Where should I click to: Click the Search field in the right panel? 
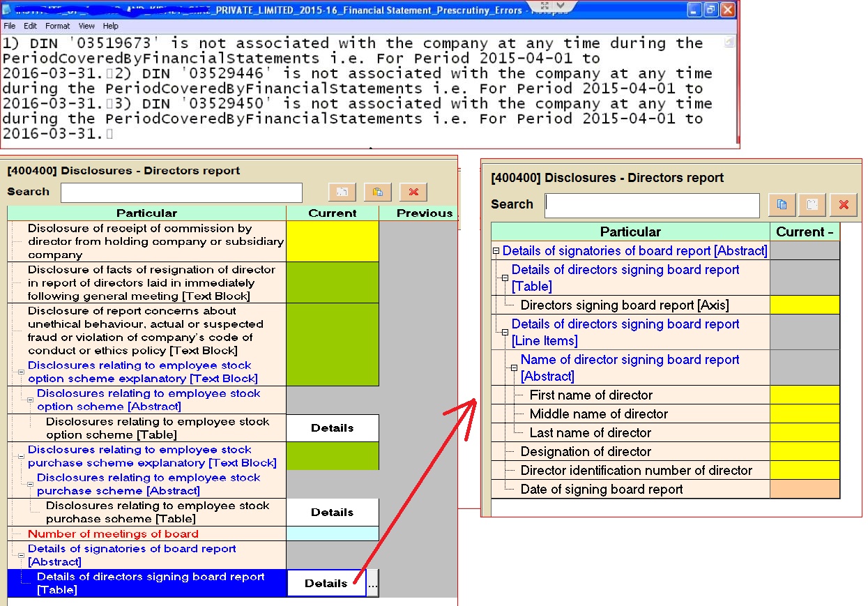pyautogui.click(x=652, y=205)
